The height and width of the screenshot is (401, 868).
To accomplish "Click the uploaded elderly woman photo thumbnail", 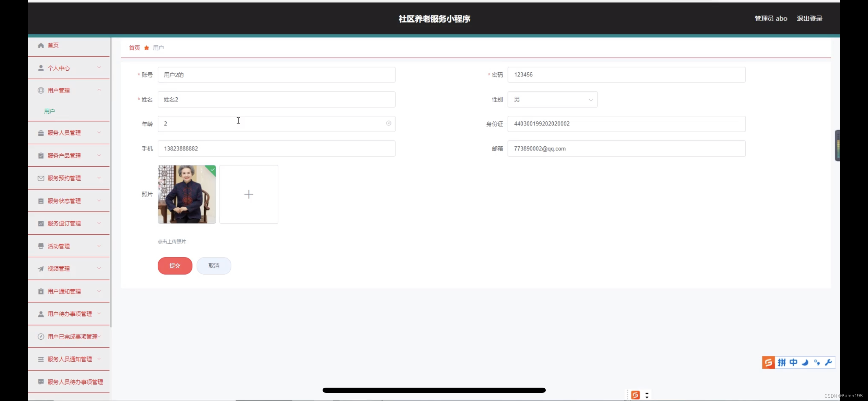I will tap(187, 194).
